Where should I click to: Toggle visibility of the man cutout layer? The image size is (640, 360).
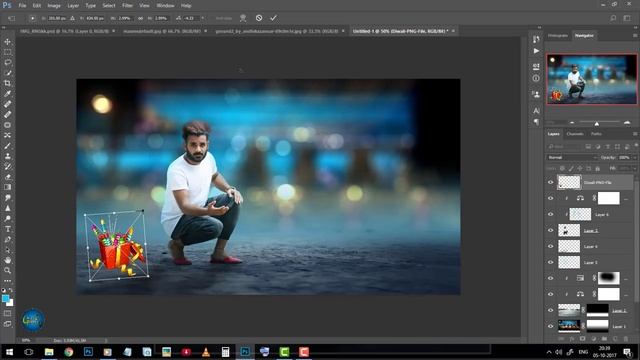click(x=550, y=231)
